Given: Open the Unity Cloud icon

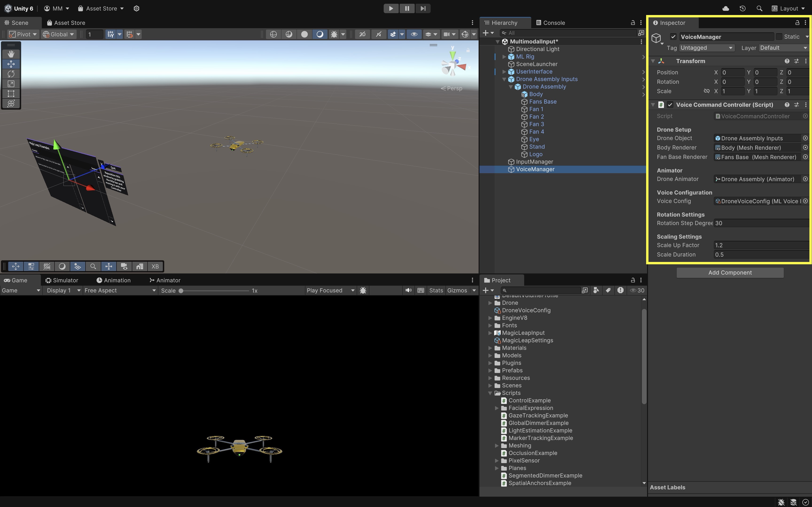Looking at the screenshot, I should point(726,8).
